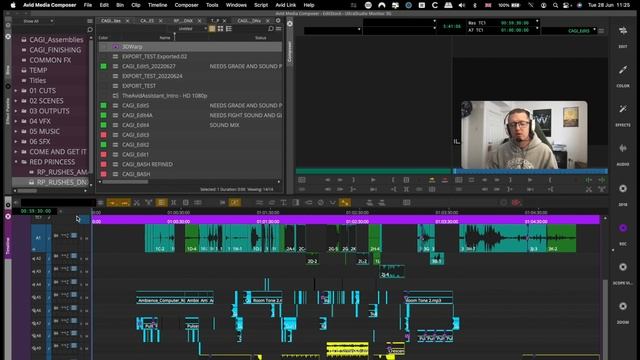Open the Zoom workspace icon
640x360 pixels.
point(623,306)
